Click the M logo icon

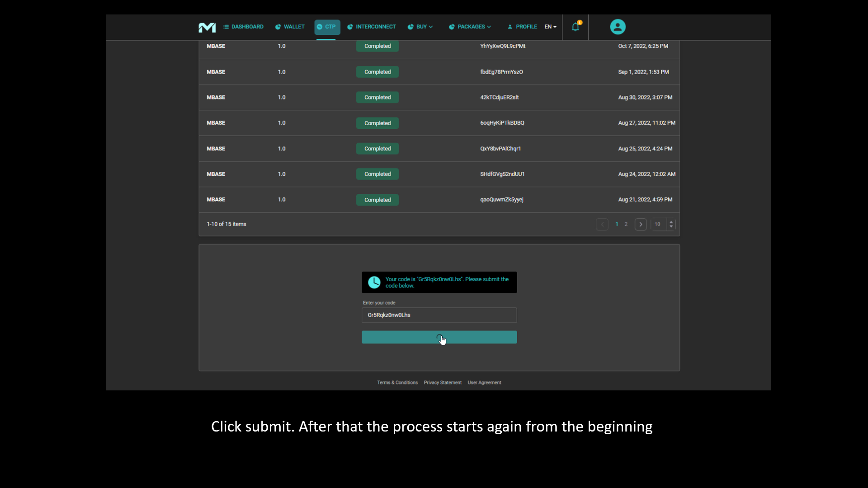pyautogui.click(x=207, y=27)
